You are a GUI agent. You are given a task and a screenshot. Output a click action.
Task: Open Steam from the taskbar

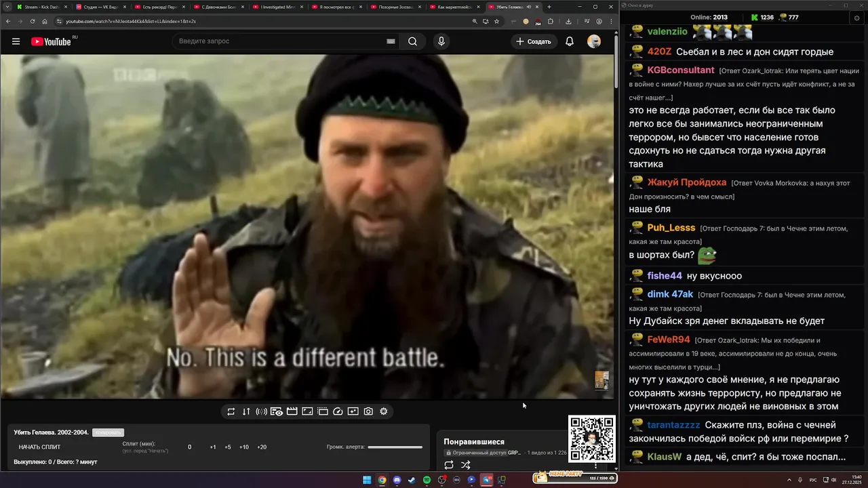click(x=412, y=480)
